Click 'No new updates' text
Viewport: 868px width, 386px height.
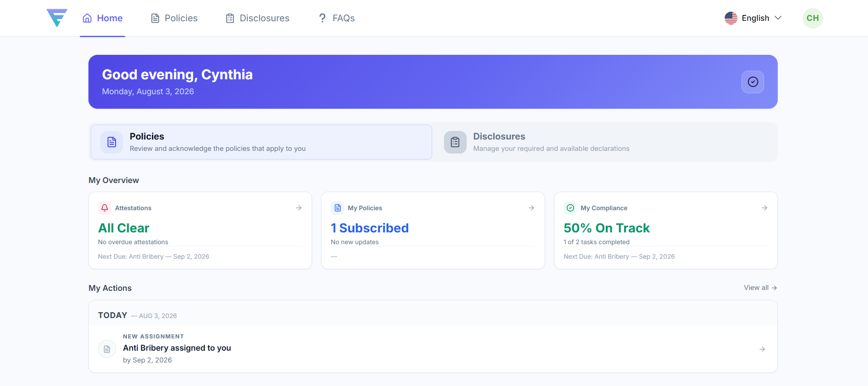[355, 242]
